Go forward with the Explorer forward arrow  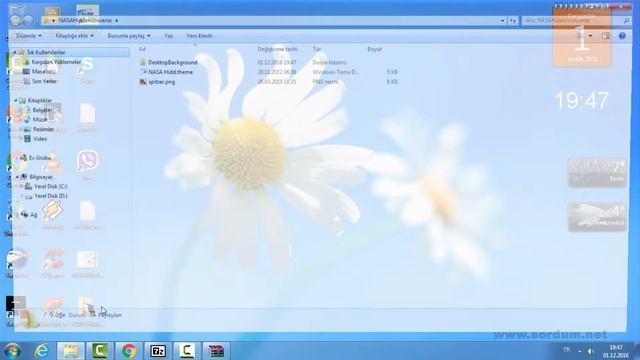point(28,20)
